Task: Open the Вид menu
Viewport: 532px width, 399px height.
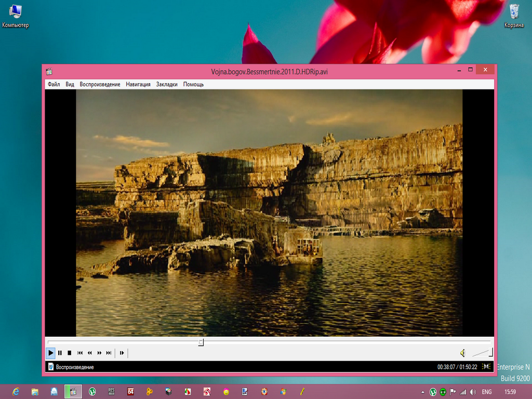Action: (70, 84)
